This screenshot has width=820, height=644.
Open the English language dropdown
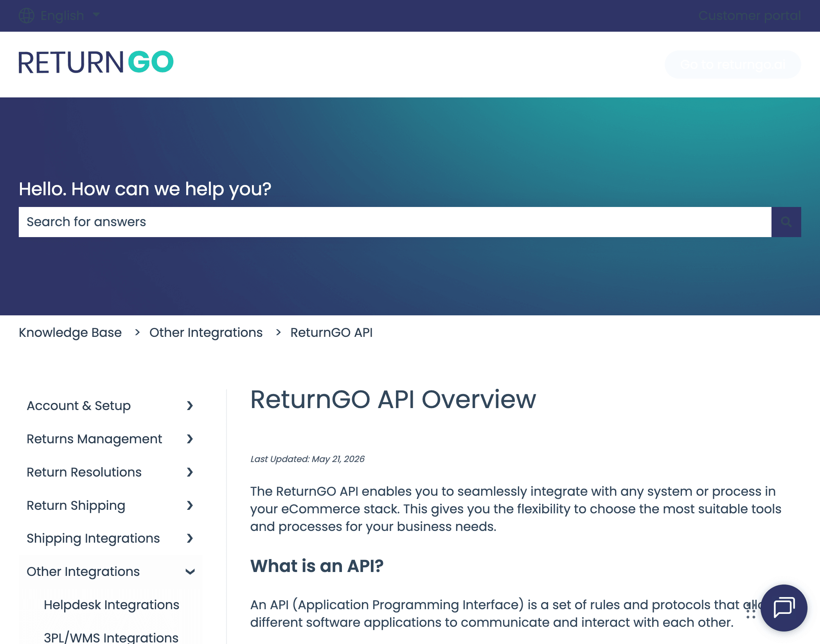click(70, 16)
